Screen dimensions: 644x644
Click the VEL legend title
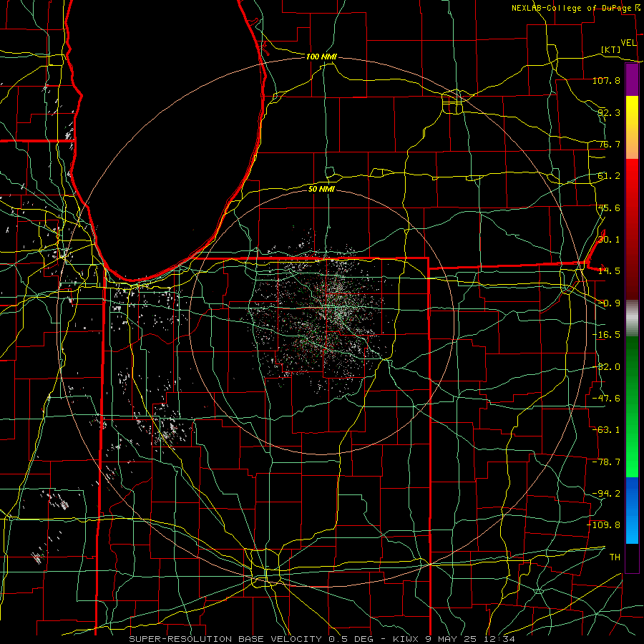628,43
